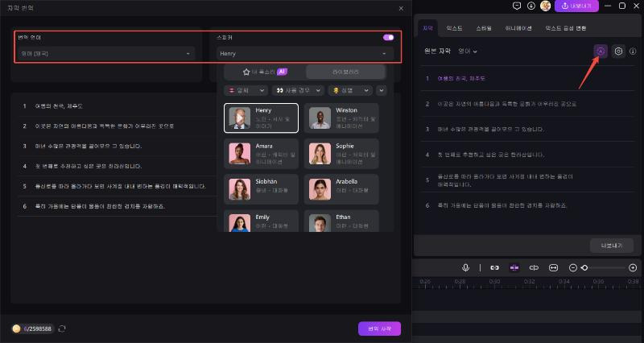Select subtitle row 2 in right panel
This screenshot has height=343, width=644.
[x=528, y=104]
